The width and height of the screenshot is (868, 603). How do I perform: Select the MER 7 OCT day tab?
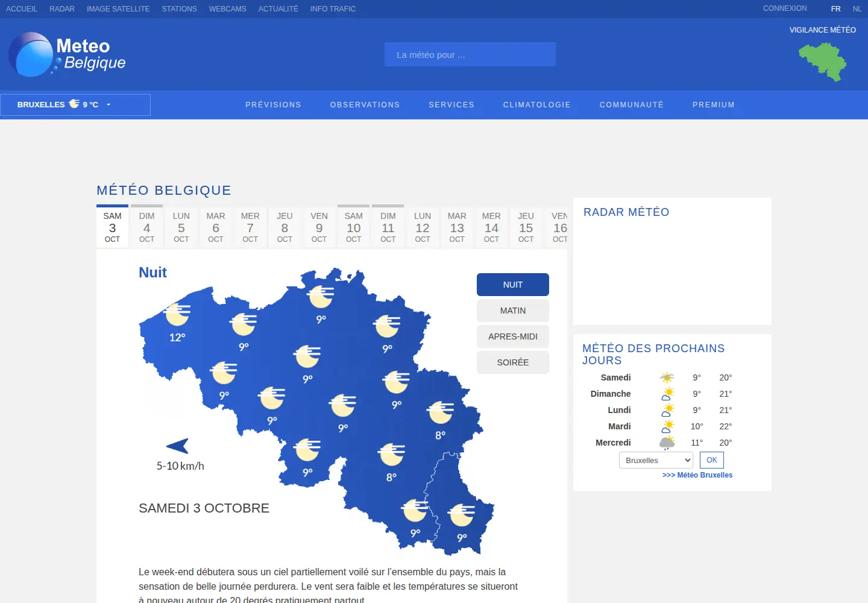pos(250,227)
